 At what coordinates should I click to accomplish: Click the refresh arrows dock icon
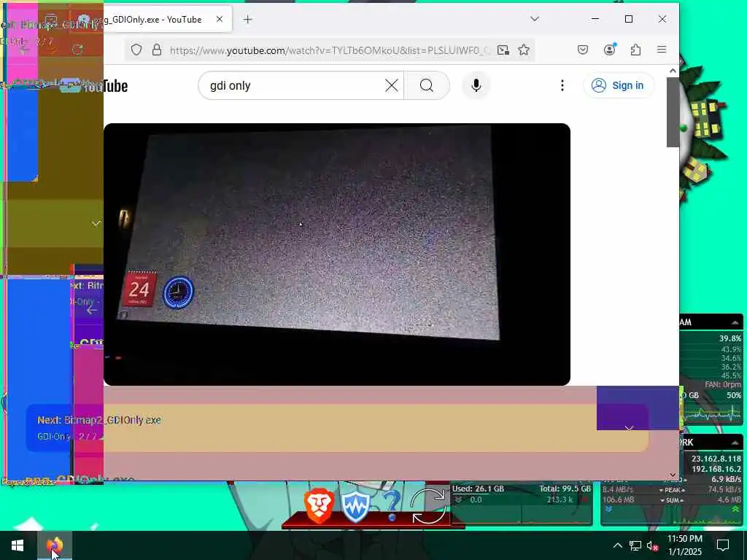pyautogui.click(x=427, y=507)
